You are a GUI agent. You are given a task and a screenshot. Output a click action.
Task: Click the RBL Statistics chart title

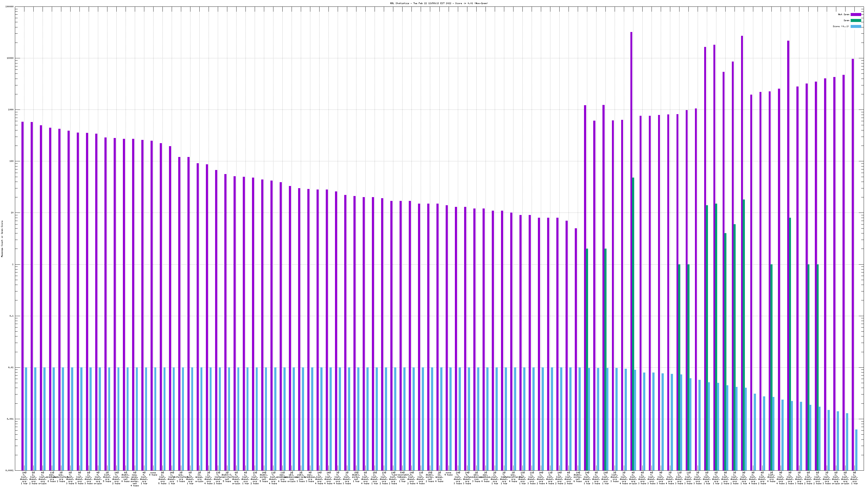(x=439, y=3)
